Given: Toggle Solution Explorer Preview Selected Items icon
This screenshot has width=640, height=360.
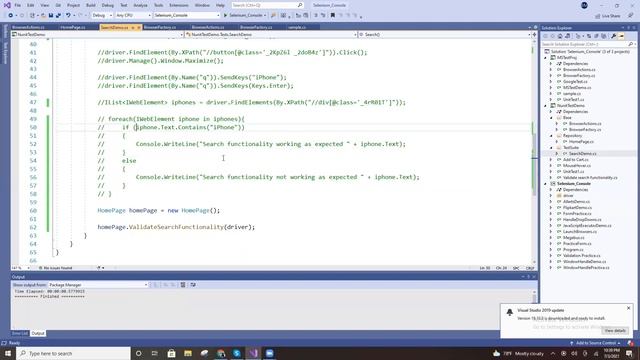Looking at the screenshot, I should tap(621, 36).
